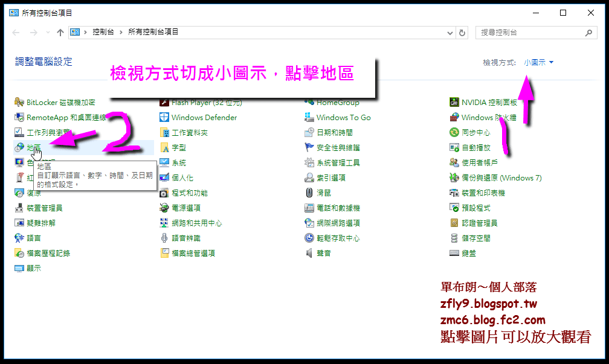The height and width of the screenshot is (364, 609).
Task: Open the 認證管理員 link
Action: point(479,223)
